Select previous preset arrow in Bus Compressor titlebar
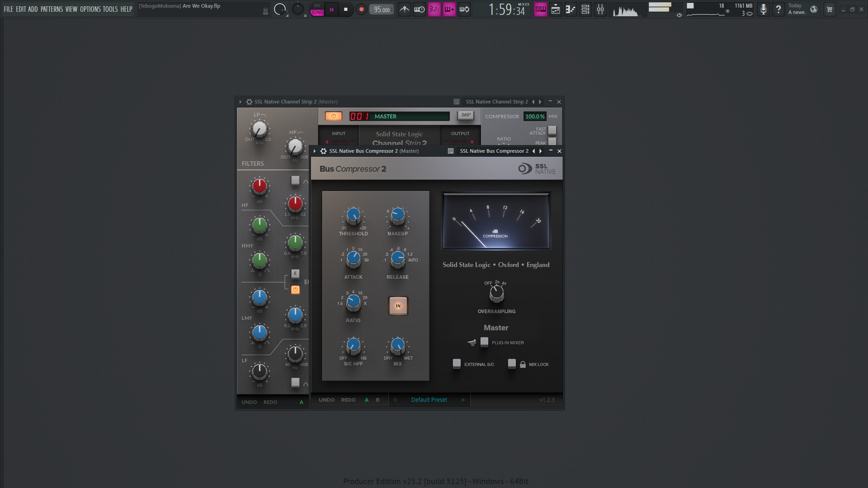 click(533, 151)
